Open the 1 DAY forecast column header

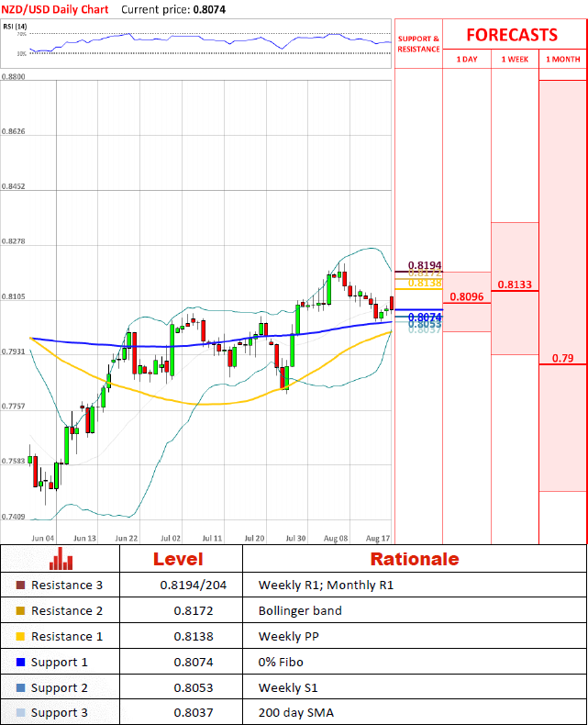coord(466,59)
